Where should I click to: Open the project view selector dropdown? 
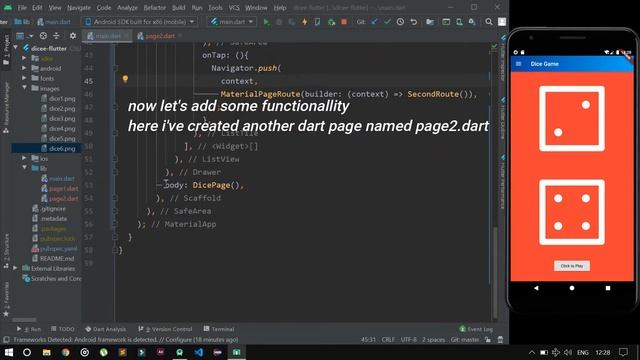pyautogui.click(x=24, y=36)
